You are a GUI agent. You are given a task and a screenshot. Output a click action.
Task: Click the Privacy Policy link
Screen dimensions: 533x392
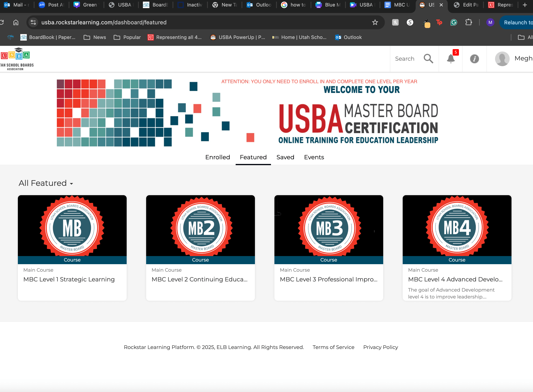(x=380, y=347)
